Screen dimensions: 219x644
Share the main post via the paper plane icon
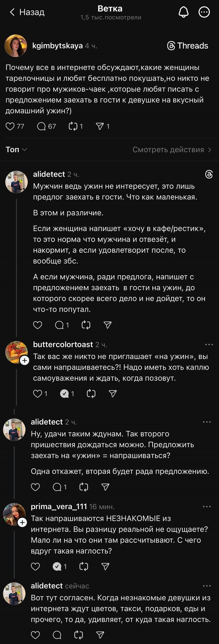[100, 126]
